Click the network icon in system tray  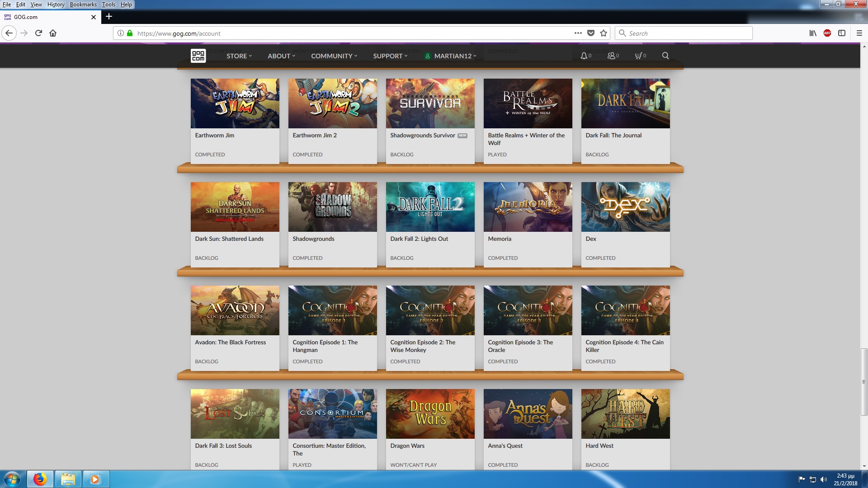pos(813,479)
